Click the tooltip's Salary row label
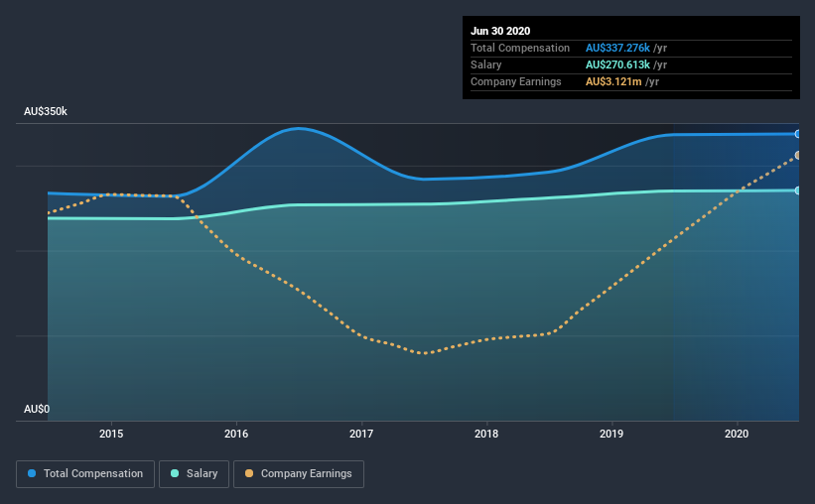The width and height of the screenshot is (815, 504). tap(486, 64)
